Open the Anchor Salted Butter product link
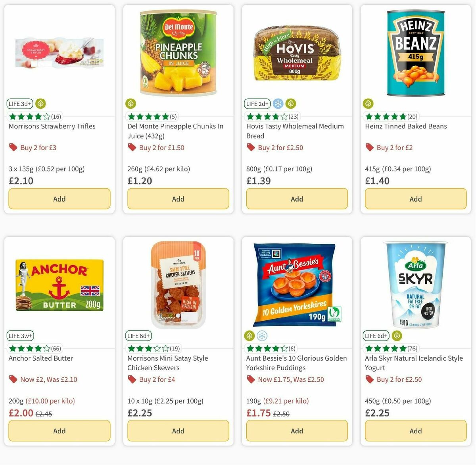The width and height of the screenshot is (476, 465). (40, 358)
